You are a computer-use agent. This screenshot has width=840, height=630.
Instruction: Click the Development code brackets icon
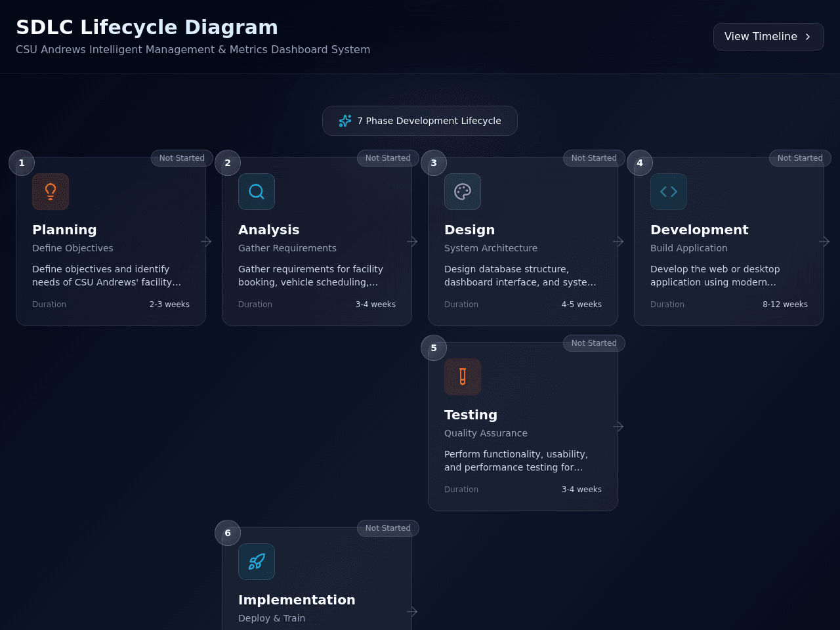[x=669, y=192]
